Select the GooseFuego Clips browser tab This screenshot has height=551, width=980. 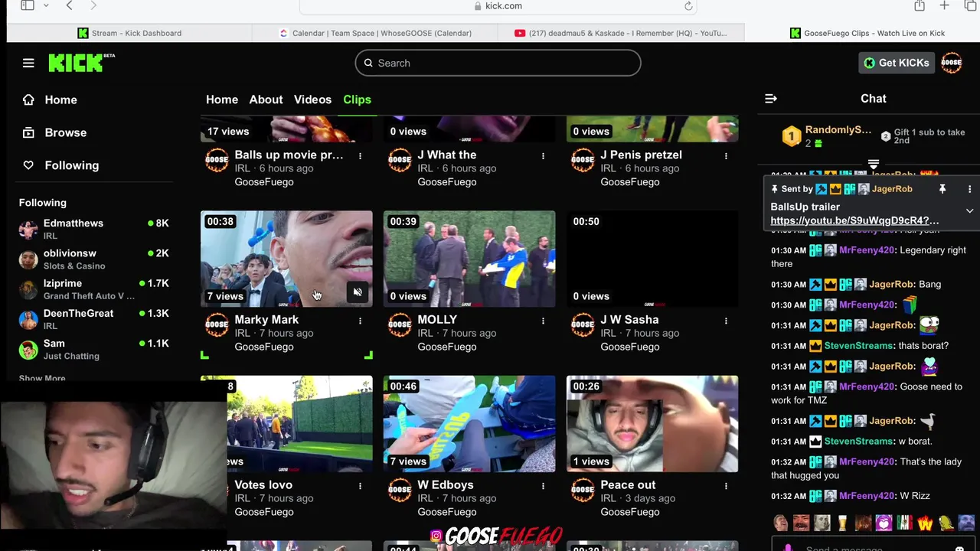click(x=867, y=33)
